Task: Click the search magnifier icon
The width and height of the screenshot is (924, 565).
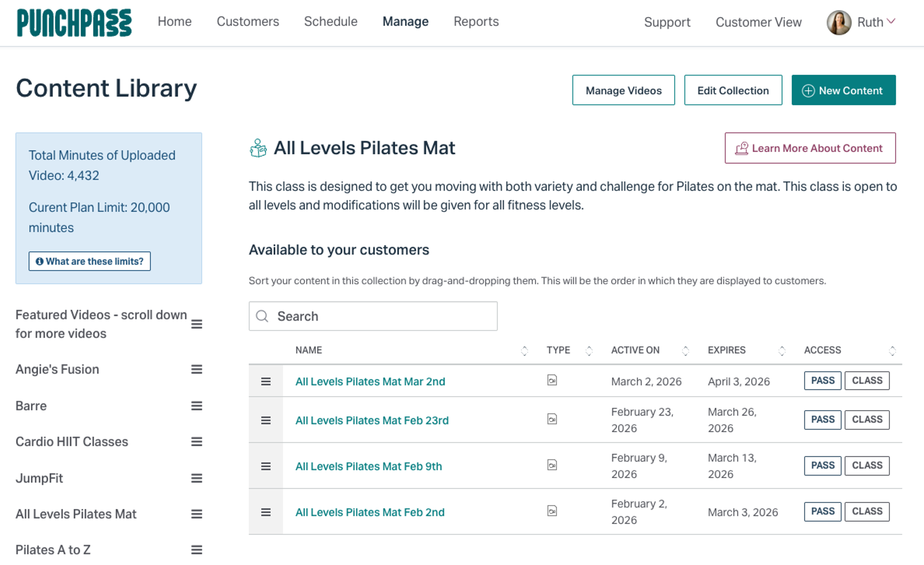Action: (x=262, y=316)
